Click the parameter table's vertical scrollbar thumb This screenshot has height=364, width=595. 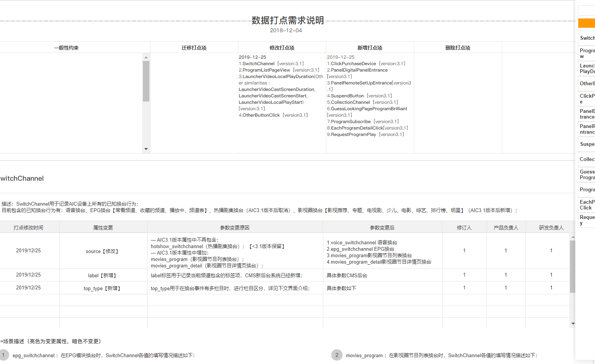[573, 266]
